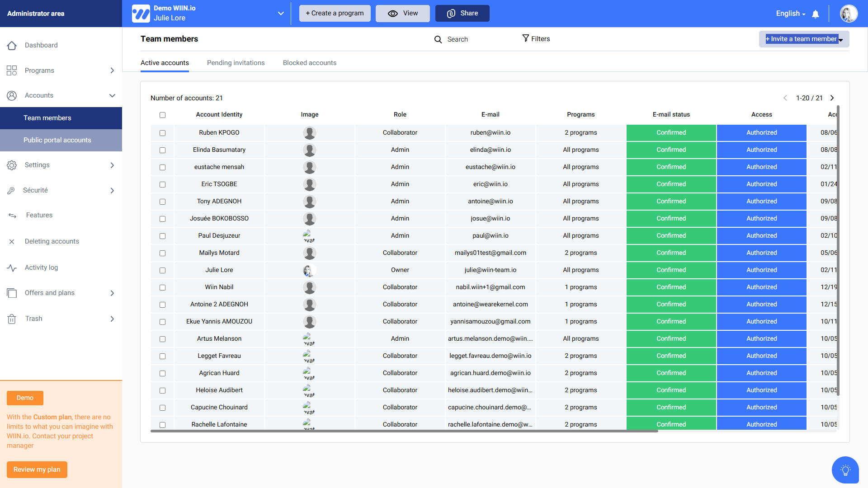Expand the Programs sidebar menu
The height and width of the screenshot is (488, 868).
112,70
